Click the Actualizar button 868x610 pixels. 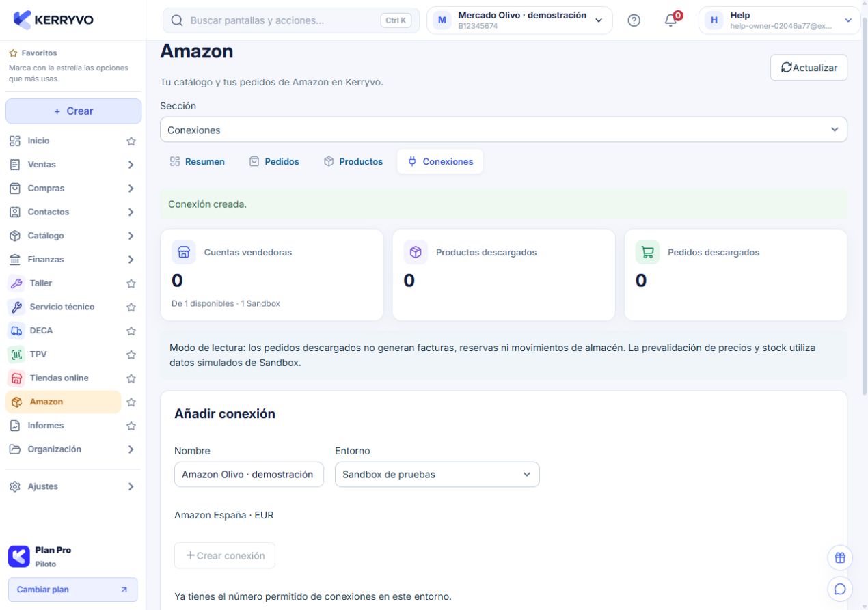[809, 68]
